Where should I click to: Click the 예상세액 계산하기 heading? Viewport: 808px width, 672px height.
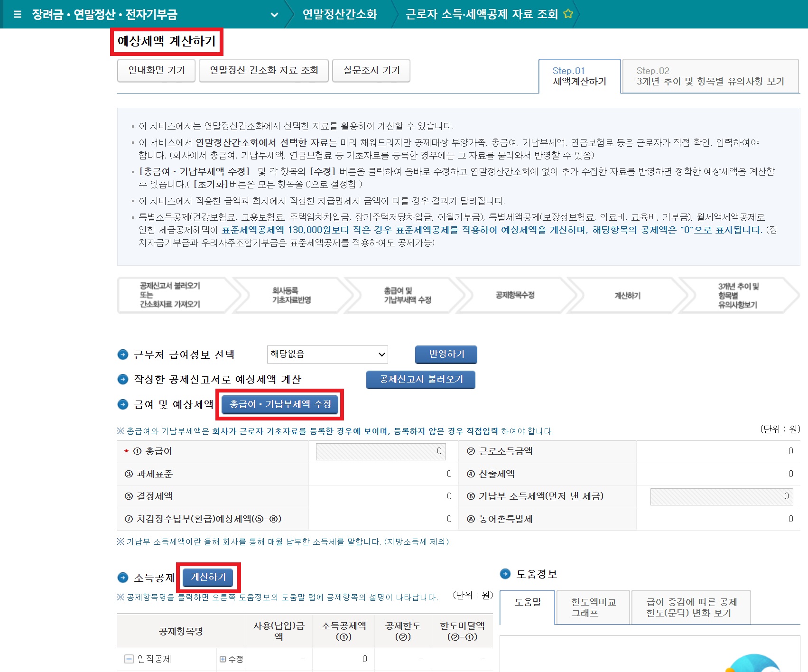click(x=167, y=41)
